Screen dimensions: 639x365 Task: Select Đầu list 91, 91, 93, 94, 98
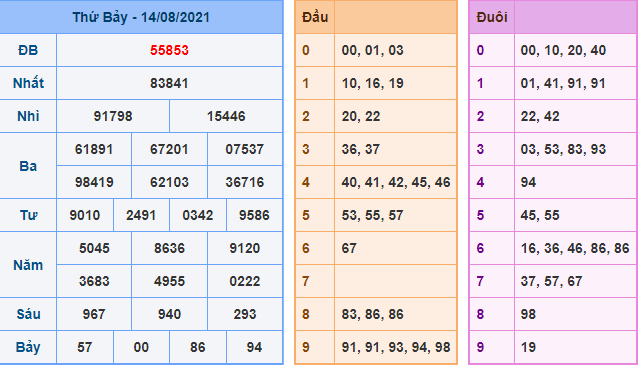(x=396, y=347)
